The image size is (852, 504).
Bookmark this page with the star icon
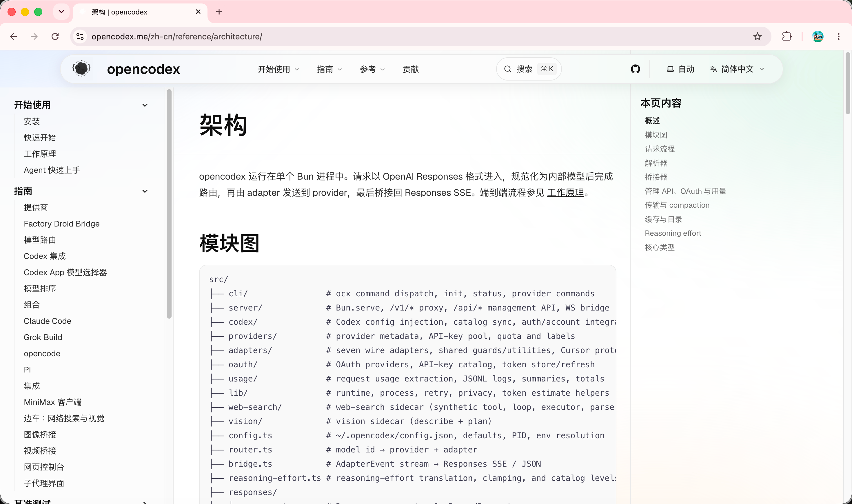tap(757, 36)
